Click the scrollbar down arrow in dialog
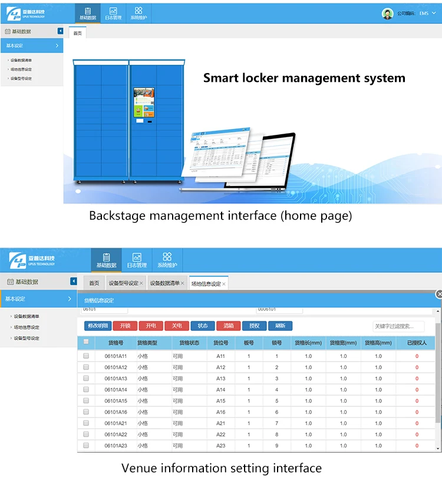 pyautogui.click(x=438, y=449)
